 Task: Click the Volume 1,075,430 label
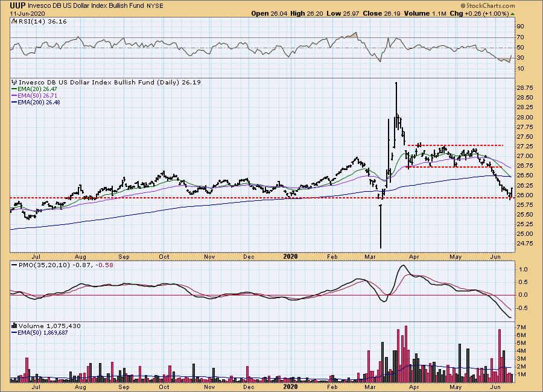pos(49,326)
